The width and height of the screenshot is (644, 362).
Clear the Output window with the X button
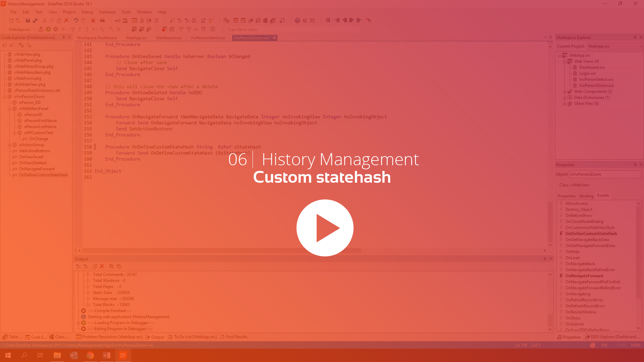102,266
